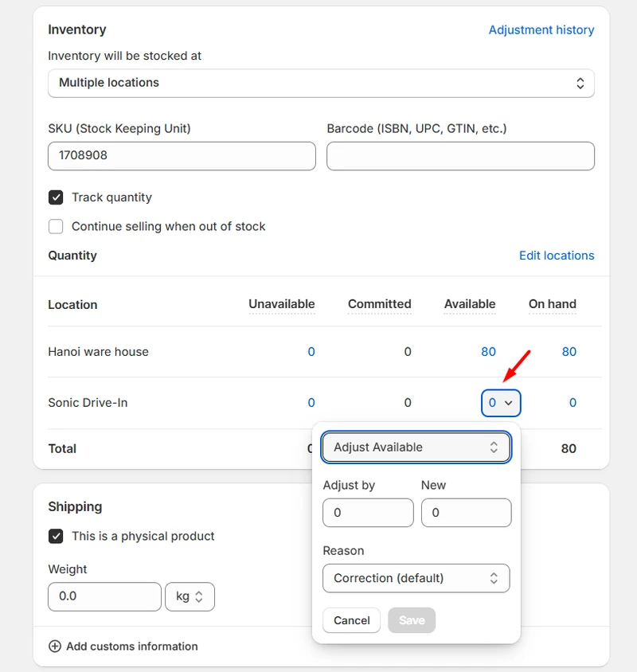Viewport: 637px width, 672px height.
Task: Click the disabled Save button
Action: [412, 620]
